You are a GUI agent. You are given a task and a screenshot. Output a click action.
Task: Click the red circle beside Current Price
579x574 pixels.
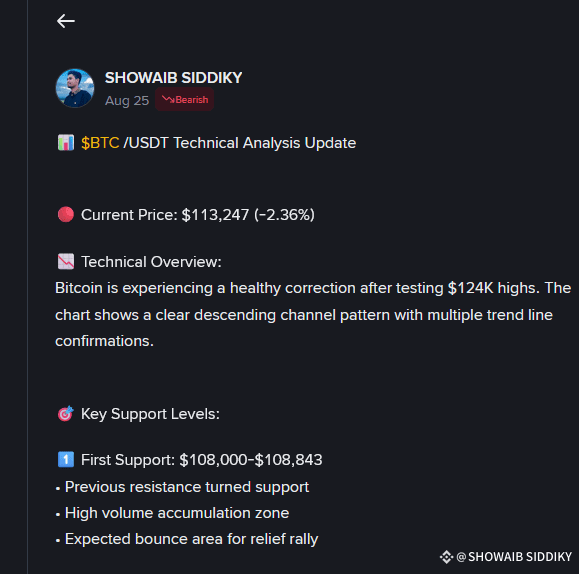[x=66, y=215]
